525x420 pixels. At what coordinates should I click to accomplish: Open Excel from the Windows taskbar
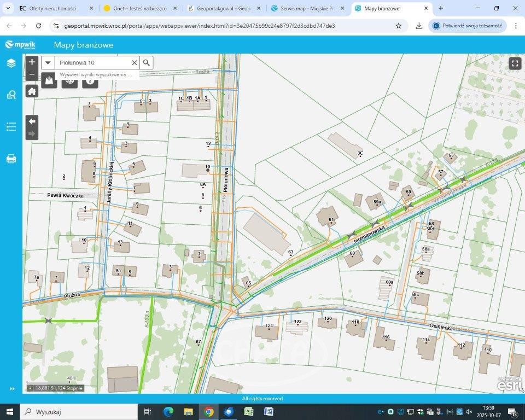point(248,412)
